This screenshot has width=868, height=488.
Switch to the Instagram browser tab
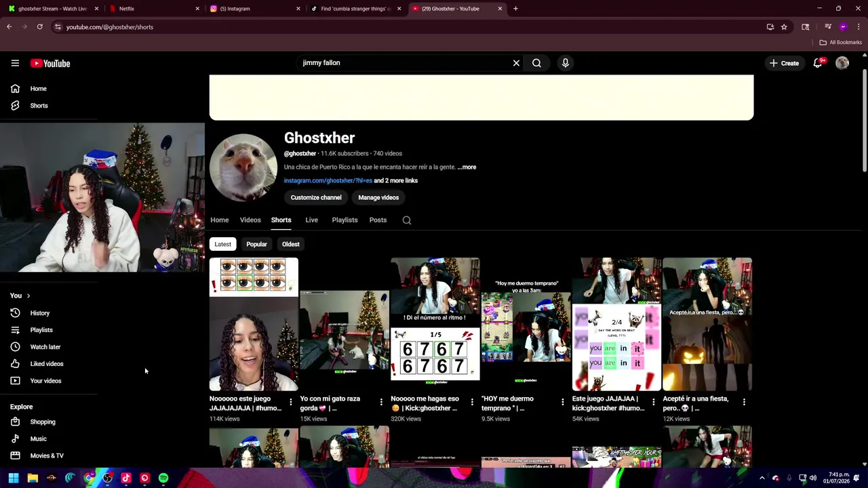(254, 9)
